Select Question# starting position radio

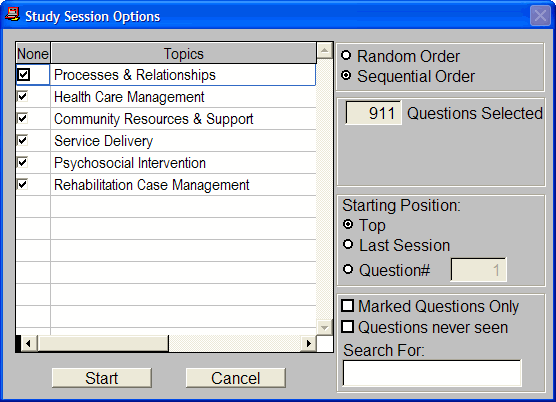pos(348,269)
